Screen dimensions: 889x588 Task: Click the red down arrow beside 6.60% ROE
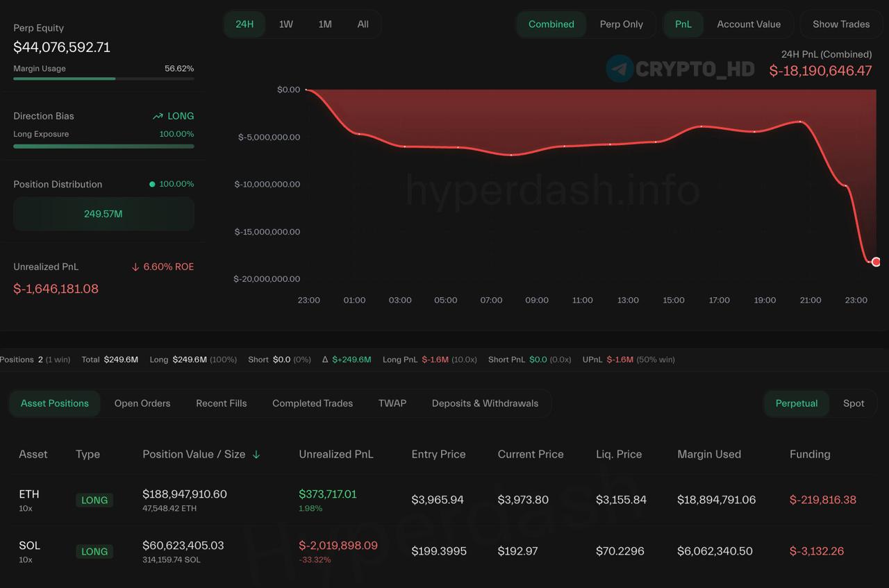(135, 267)
